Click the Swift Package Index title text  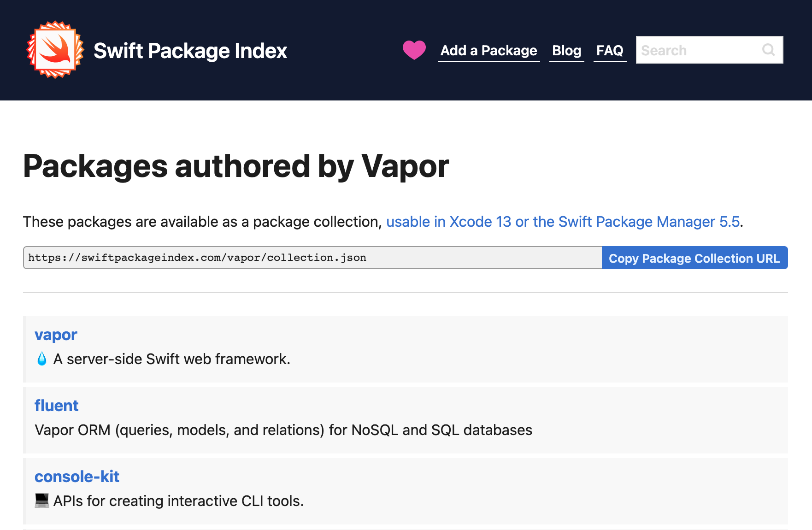[x=190, y=51]
